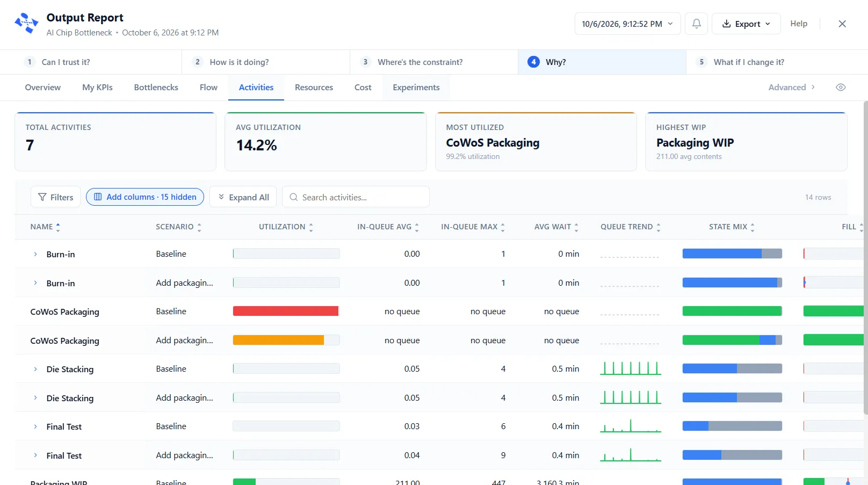Click Die Stacking Baseline queue trend sparkline
868x485 pixels.
pos(631,368)
